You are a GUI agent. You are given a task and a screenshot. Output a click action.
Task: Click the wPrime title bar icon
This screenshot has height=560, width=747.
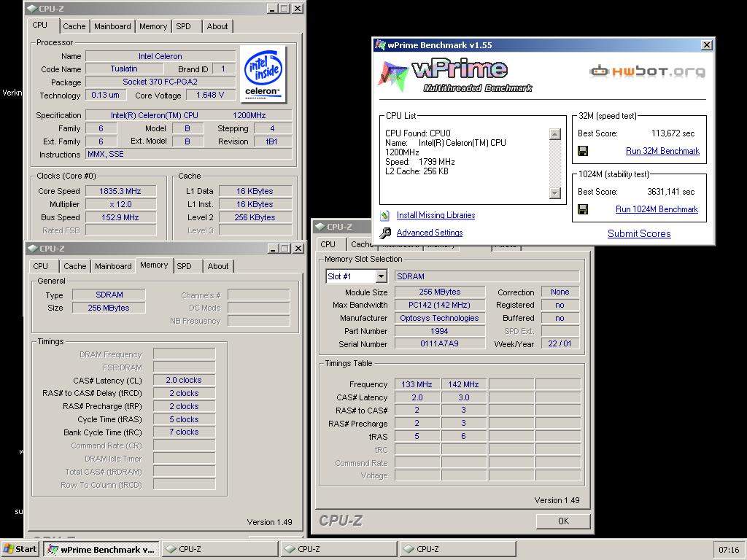tap(379, 45)
